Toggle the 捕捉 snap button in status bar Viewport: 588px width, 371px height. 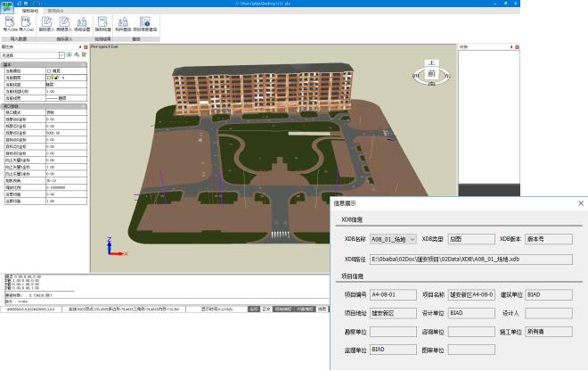coord(254,309)
